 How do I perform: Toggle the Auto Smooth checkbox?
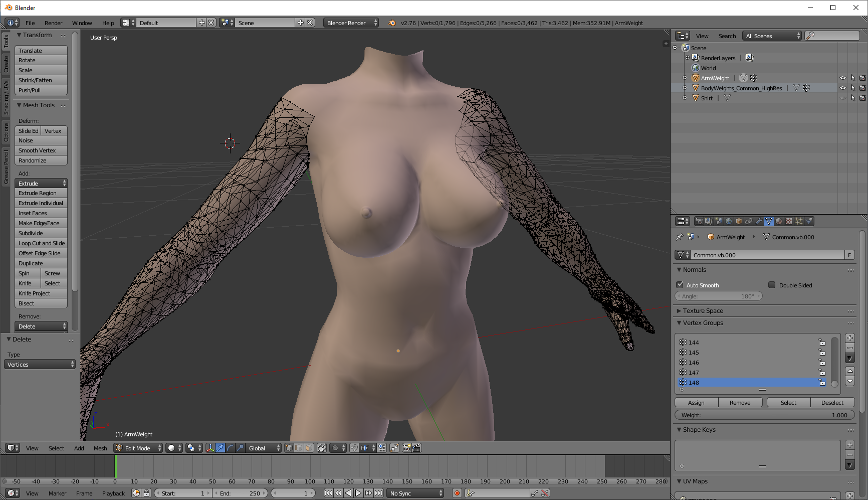point(680,285)
